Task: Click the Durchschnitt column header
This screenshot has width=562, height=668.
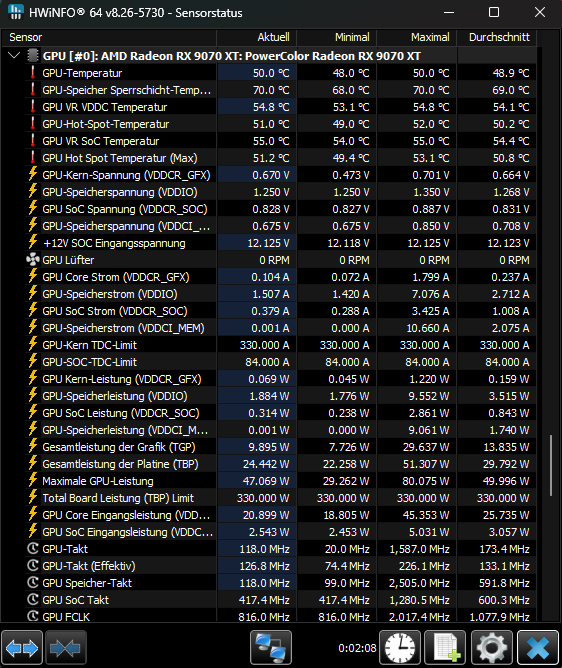Action: pyautogui.click(x=497, y=37)
